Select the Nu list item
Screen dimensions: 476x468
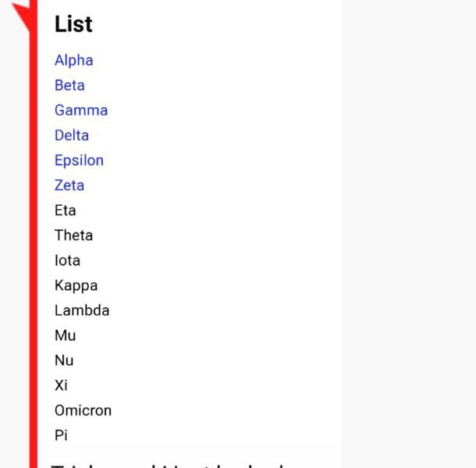coord(64,360)
